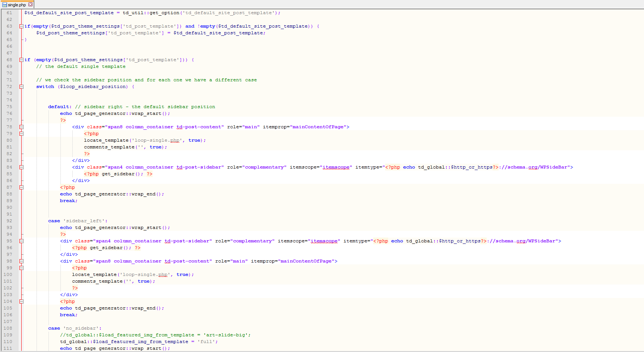The width and height of the screenshot is (644, 352).
Task: Click line number 111 in the margin
Action: coord(8,348)
